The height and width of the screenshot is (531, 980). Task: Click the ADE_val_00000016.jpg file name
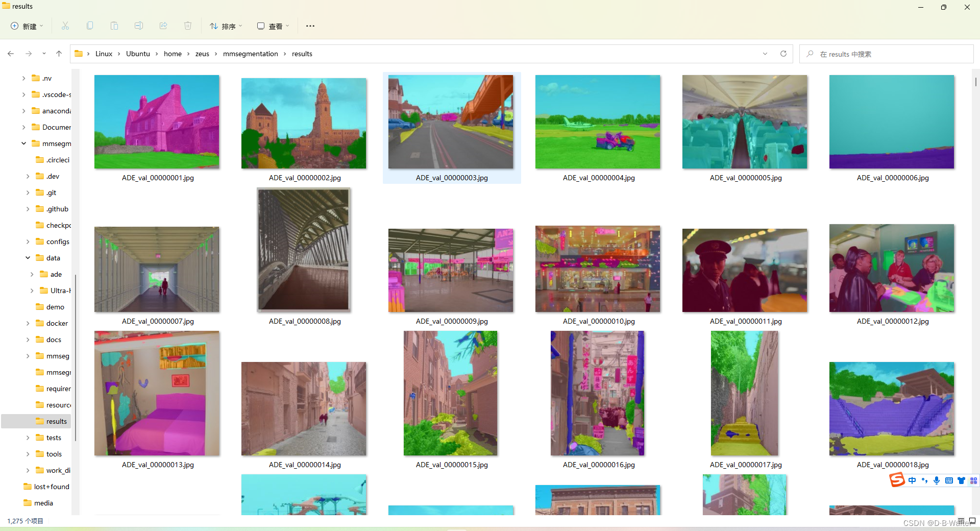click(x=599, y=465)
